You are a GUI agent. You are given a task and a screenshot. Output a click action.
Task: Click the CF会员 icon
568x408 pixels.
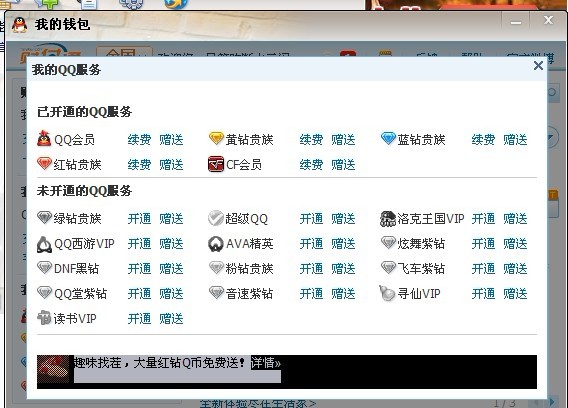coord(216,164)
